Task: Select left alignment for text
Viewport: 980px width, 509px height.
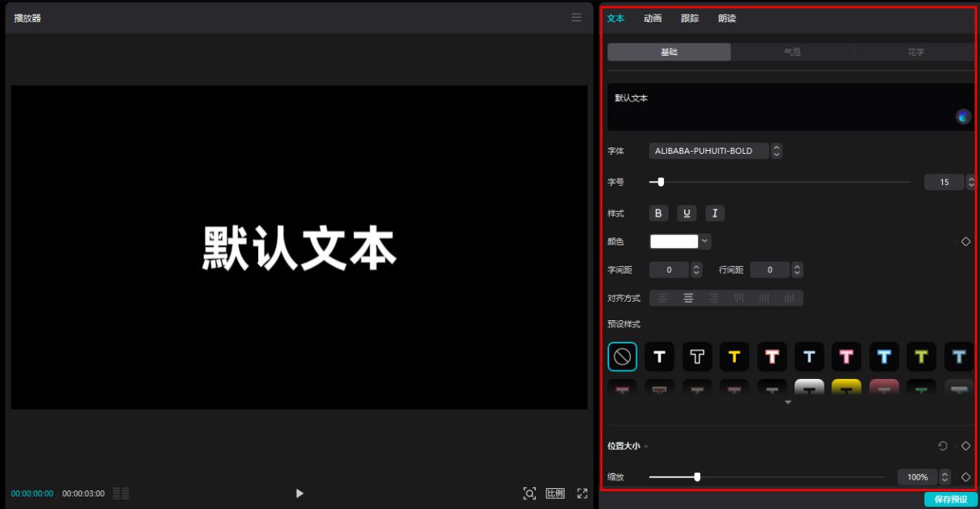Action: tap(662, 298)
